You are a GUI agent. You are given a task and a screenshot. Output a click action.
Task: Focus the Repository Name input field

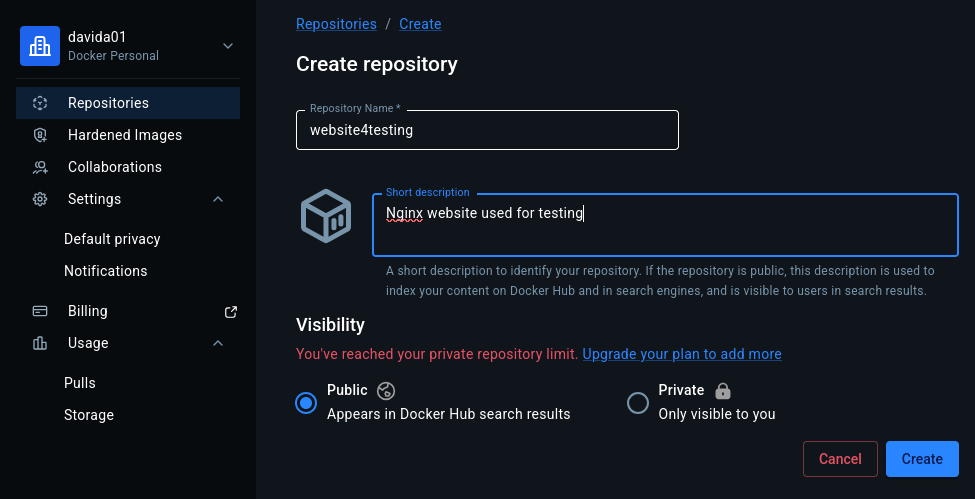click(488, 130)
